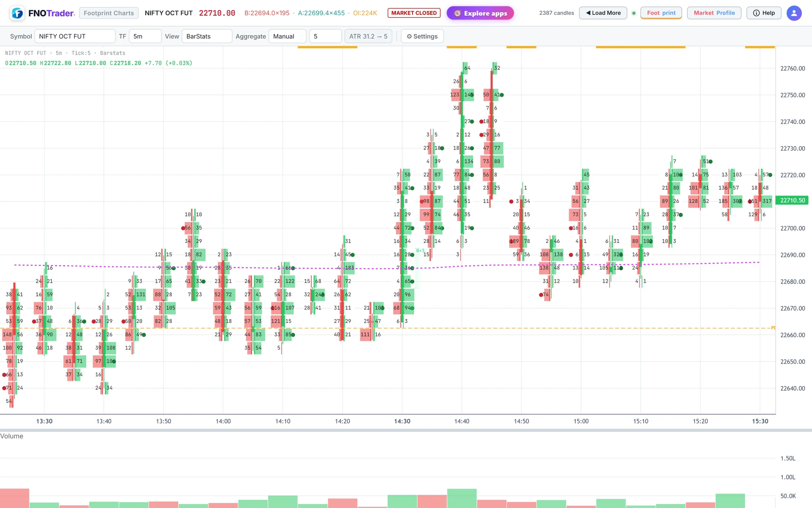This screenshot has height=508, width=812.
Task: Click the MARKET CLOSED status badge
Action: [414, 13]
